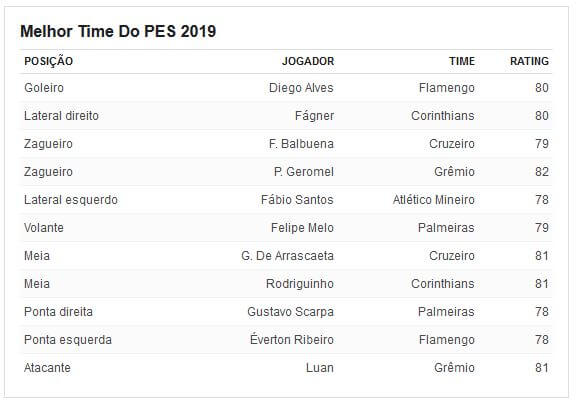576x405 pixels.
Task: Select the Fágner player cell
Action: pyautogui.click(x=314, y=116)
